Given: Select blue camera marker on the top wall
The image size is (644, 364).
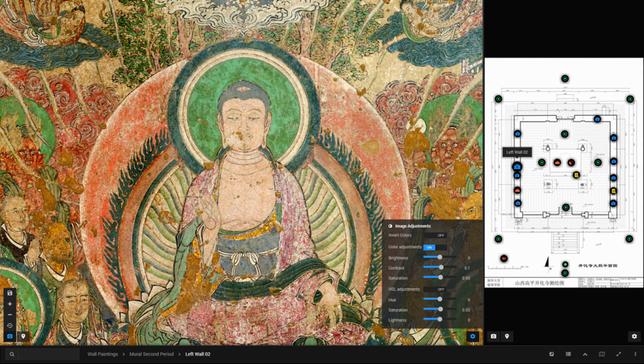Looking at the screenshot, I should [x=597, y=120].
